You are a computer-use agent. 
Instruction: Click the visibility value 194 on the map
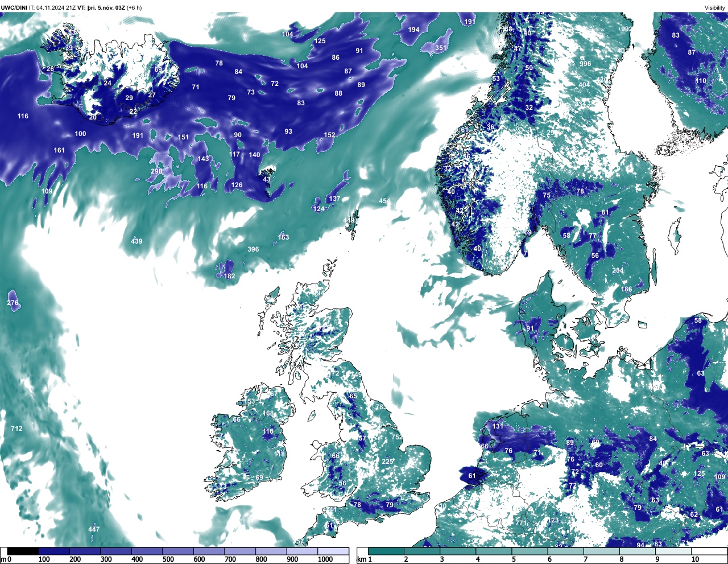pos(413,30)
